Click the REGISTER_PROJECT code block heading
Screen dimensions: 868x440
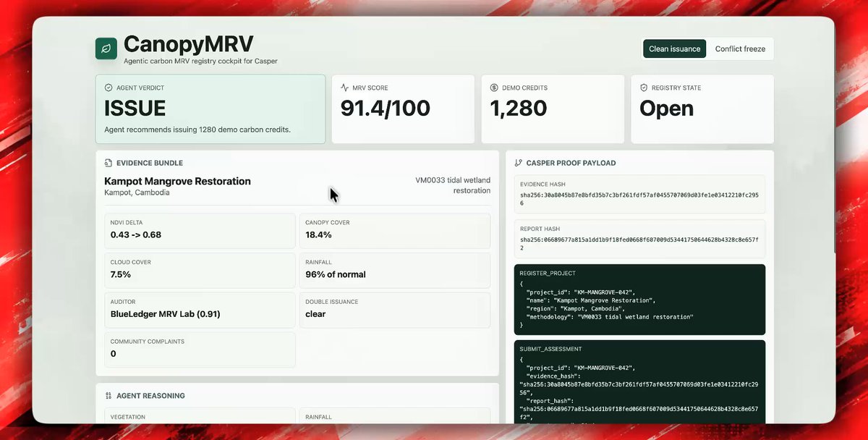point(548,273)
